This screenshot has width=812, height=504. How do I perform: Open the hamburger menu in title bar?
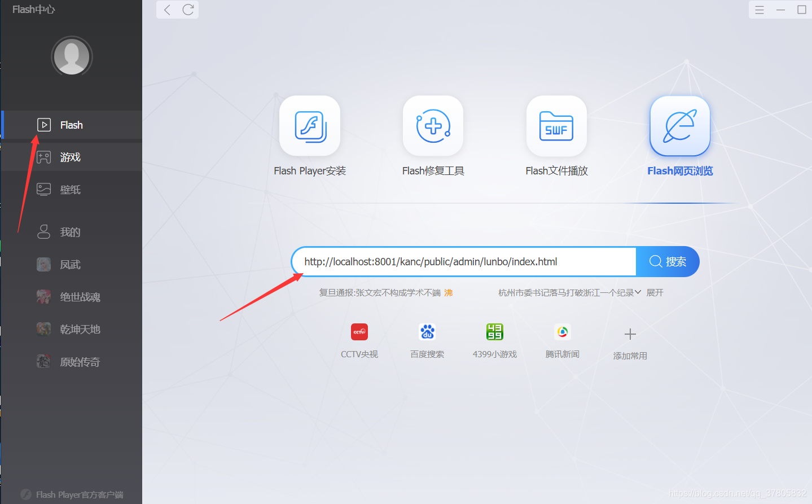point(760,10)
